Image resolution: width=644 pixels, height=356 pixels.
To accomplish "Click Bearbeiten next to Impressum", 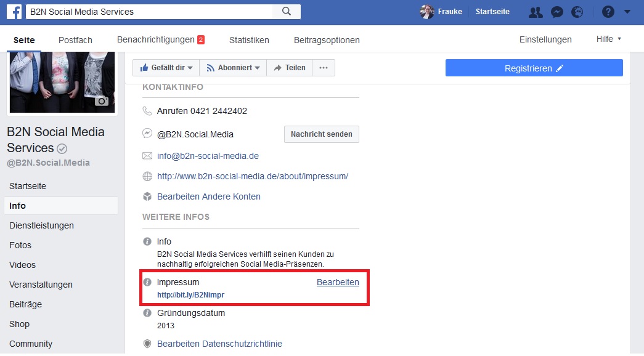I will click(338, 282).
